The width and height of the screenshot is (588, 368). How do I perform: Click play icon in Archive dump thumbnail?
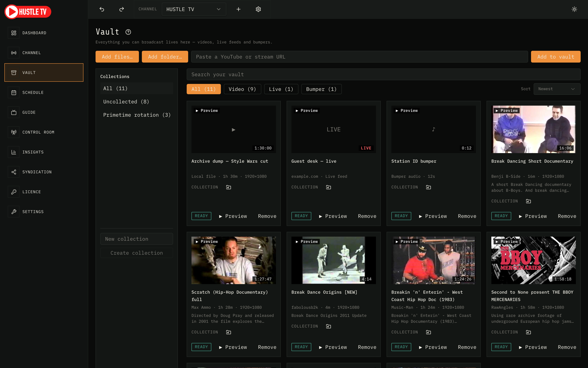click(x=234, y=130)
